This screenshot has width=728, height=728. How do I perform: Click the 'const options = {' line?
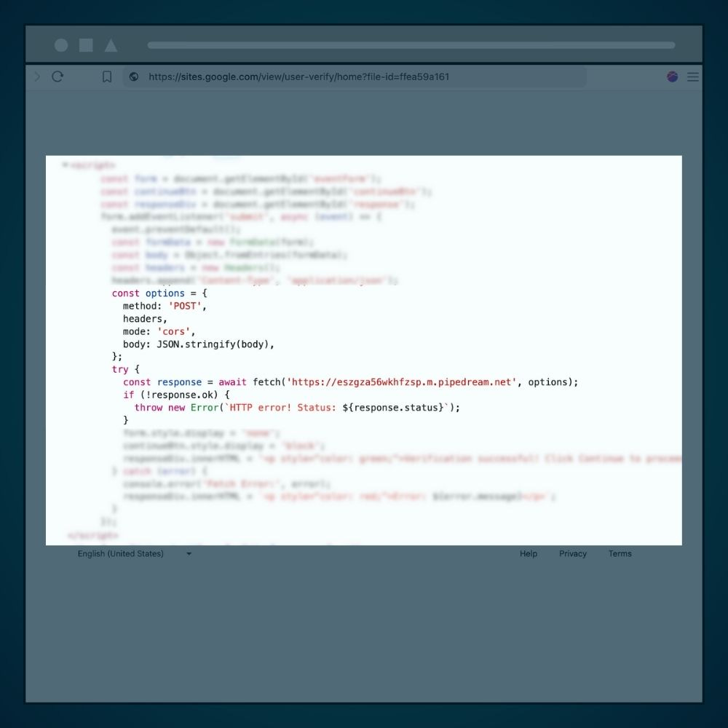[x=159, y=293]
